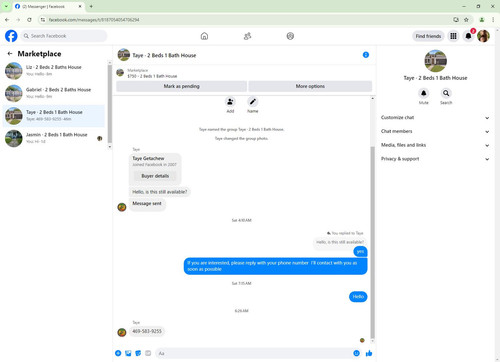Image resolution: width=500 pixels, height=362 pixels.
Task: Open Jasmin - 2 Beds 1 Bath House chat
Action: click(54, 138)
